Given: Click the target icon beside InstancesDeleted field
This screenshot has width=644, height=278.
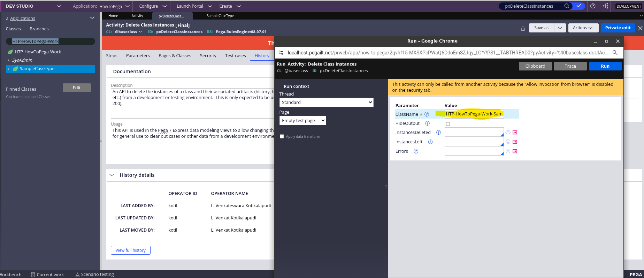Looking at the screenshot, I should point(508,133).
